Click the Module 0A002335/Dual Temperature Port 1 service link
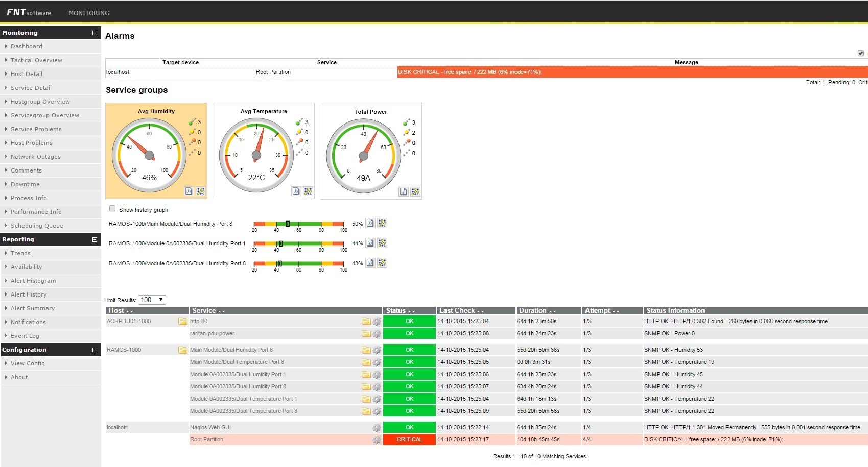868x467 pixels. tap(243, 399)
